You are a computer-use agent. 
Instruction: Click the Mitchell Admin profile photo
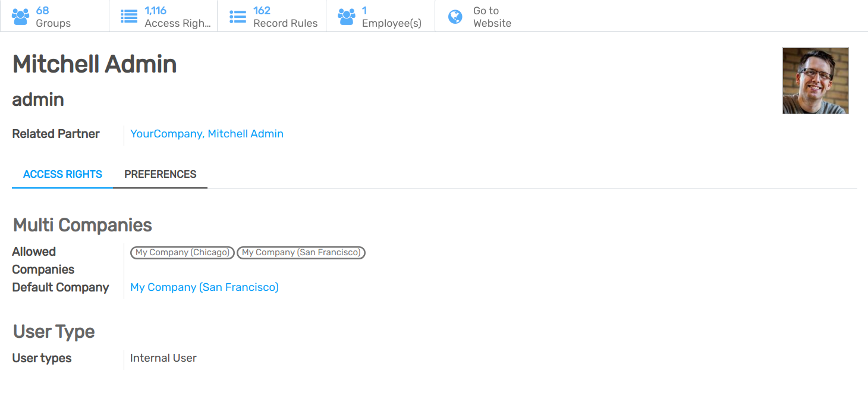tap(815, 80)
